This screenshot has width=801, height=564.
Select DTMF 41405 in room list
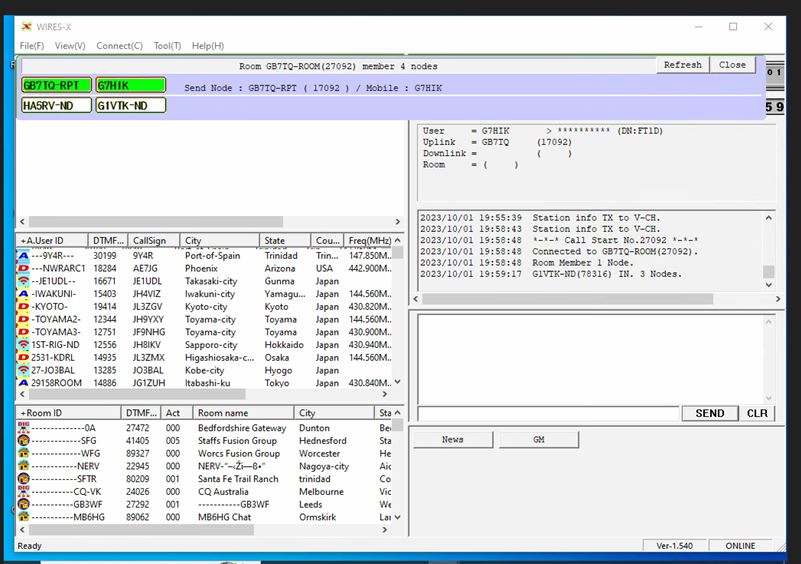click(137, 440)
